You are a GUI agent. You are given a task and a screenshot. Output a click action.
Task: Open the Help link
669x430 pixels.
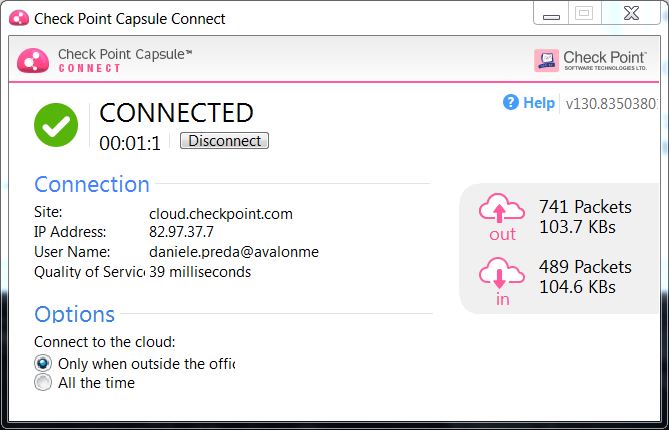(x=538, y=102)
